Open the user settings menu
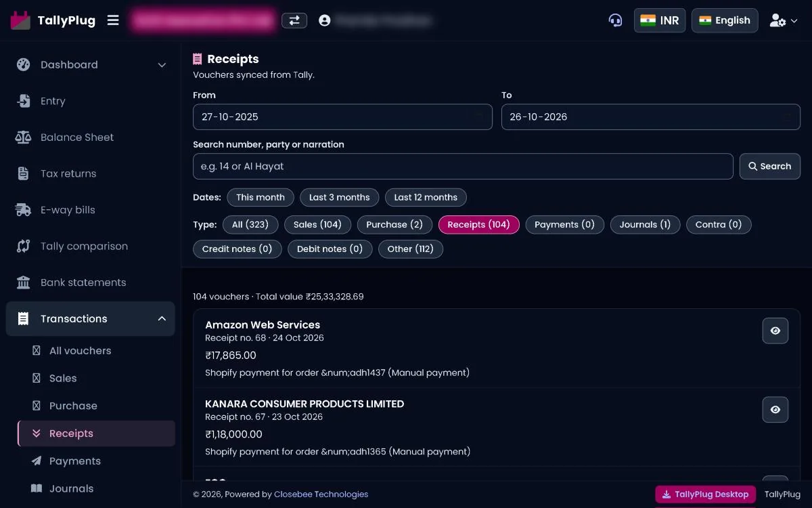 (x=784, y=20)
